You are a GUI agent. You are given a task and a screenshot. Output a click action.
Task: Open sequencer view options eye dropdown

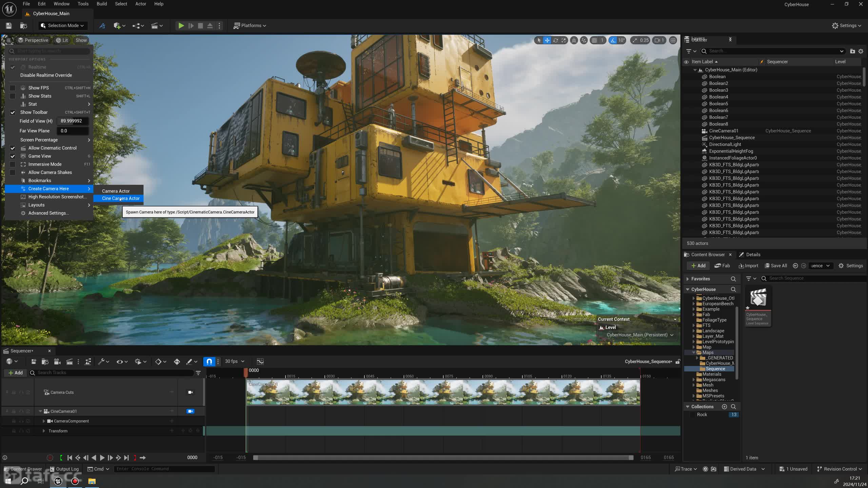122,362
